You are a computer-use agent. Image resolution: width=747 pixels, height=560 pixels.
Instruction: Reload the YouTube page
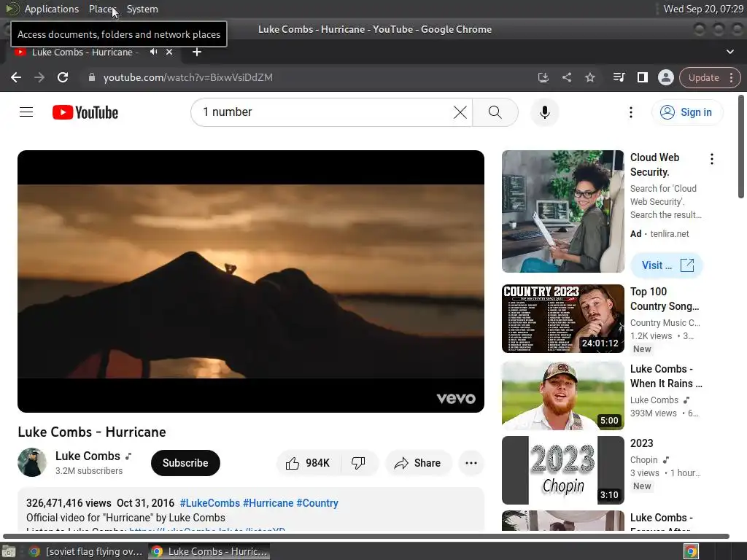63,77
